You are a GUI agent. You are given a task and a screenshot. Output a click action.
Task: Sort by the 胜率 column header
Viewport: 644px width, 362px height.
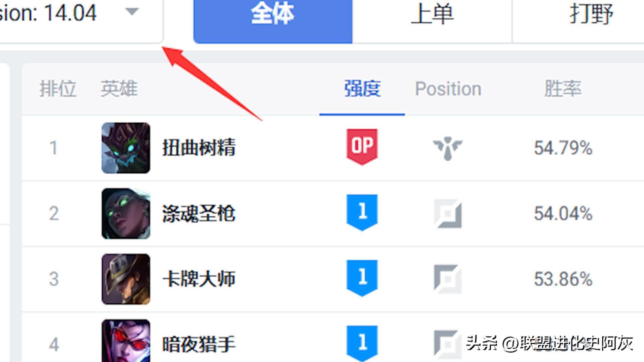point(563,89)
